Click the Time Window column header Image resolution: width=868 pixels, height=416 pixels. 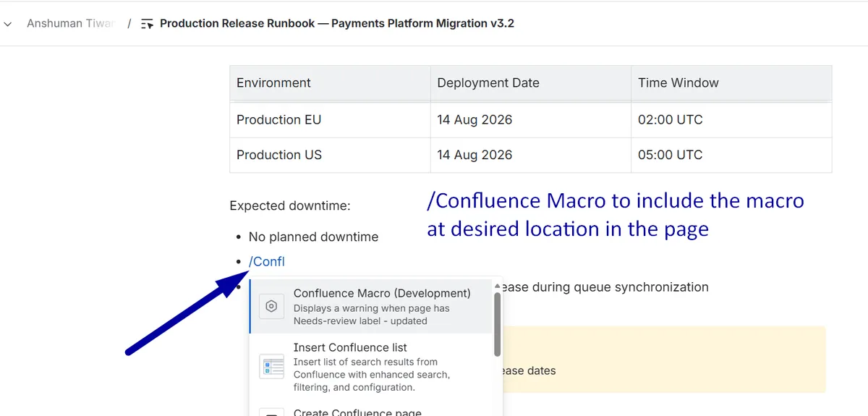(731, 82)
